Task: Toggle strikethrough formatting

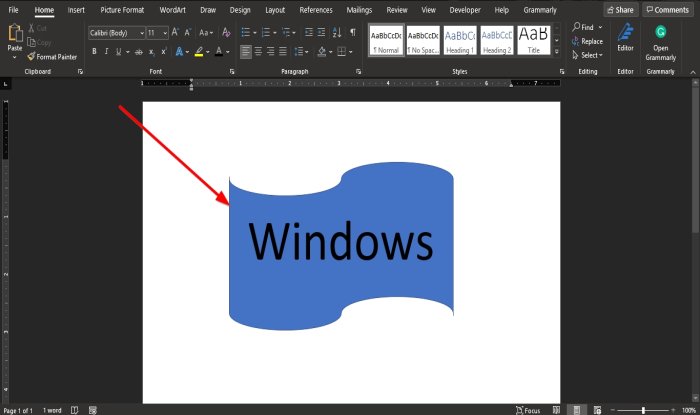Action: [x=139, y=52]
